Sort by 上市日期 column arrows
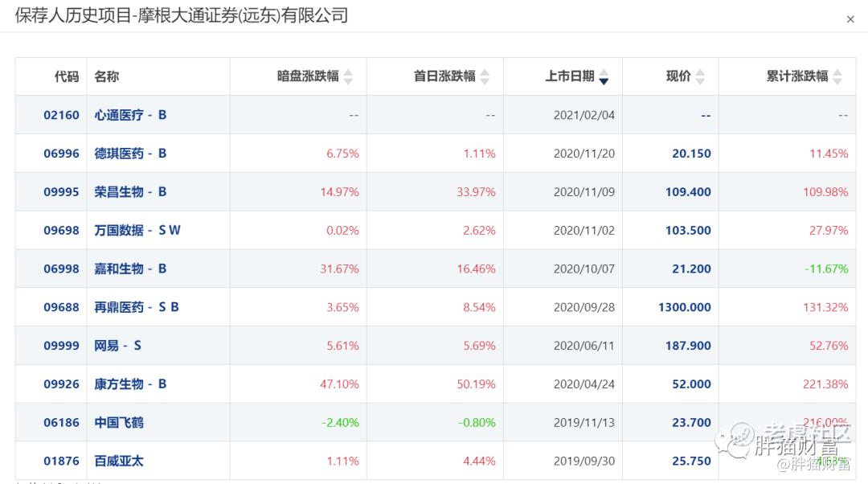868x484 pixels. (604, 76)
